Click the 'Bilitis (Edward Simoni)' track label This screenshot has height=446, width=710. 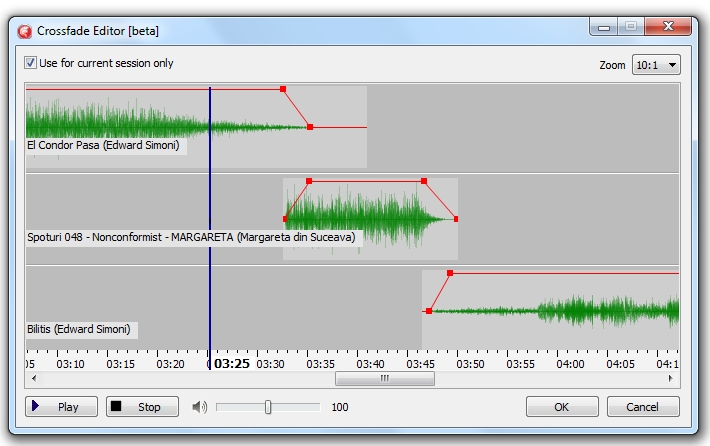pyautogui.click(x=79, y=329)
